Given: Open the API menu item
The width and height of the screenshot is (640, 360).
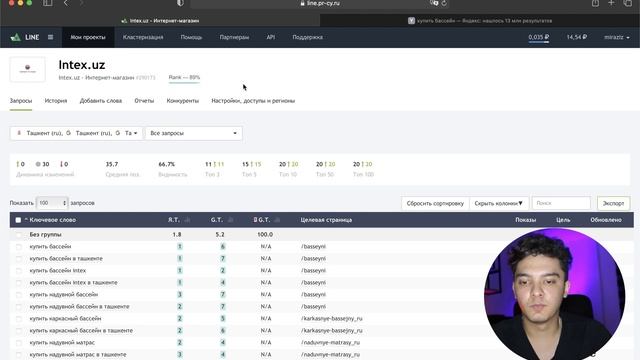Looking at the screenshot, I should click(271, 37).
